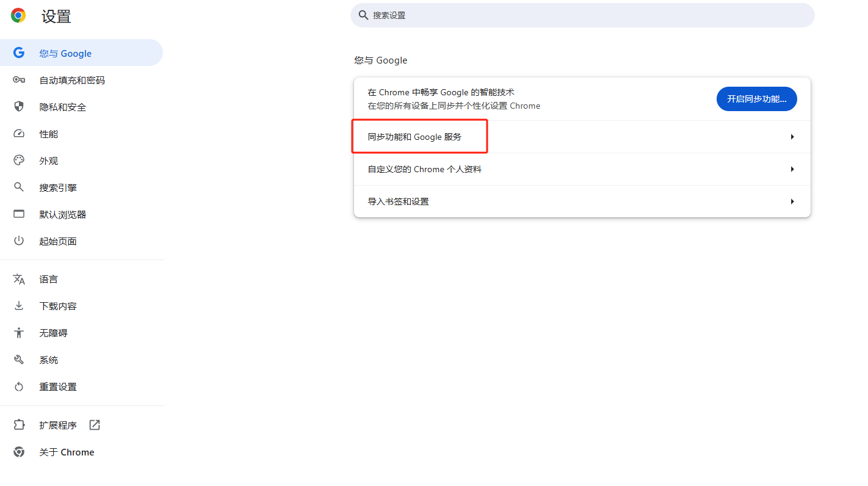The width and height of the screenshot is (868, 486).
Task: Expand arrow for 导入书签和设置
Action: [792, 201]
